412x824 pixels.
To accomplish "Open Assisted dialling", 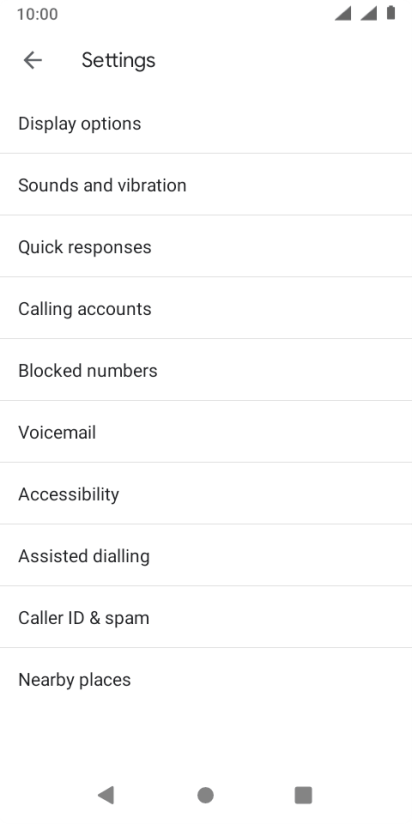I will [206, 556].
